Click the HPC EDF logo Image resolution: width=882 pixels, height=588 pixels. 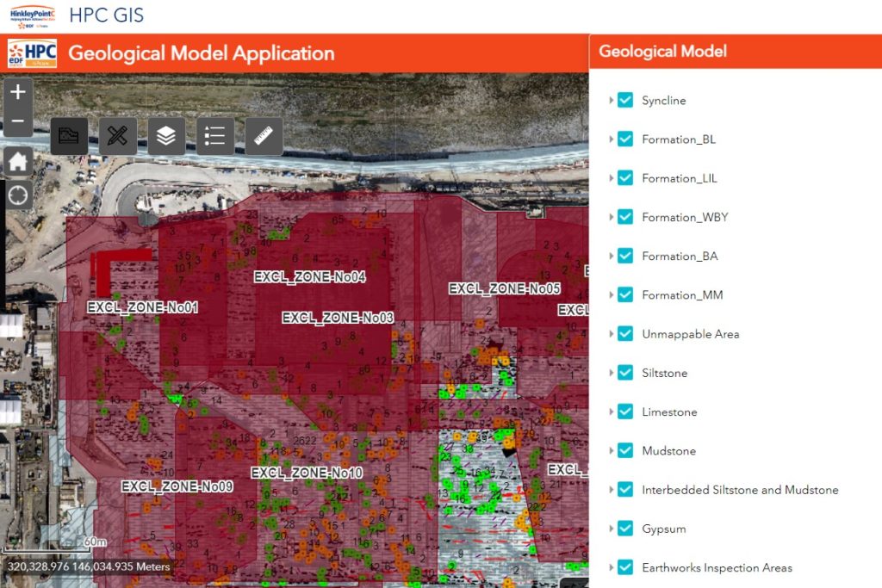[x=33, y=53]
